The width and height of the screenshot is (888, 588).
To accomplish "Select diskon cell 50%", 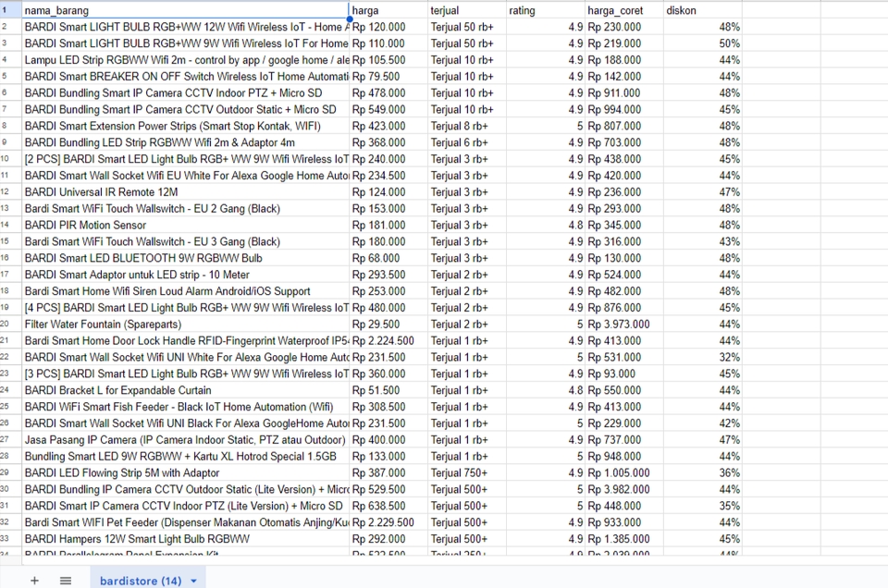I will pyautogui.click(x=703, y=43).
